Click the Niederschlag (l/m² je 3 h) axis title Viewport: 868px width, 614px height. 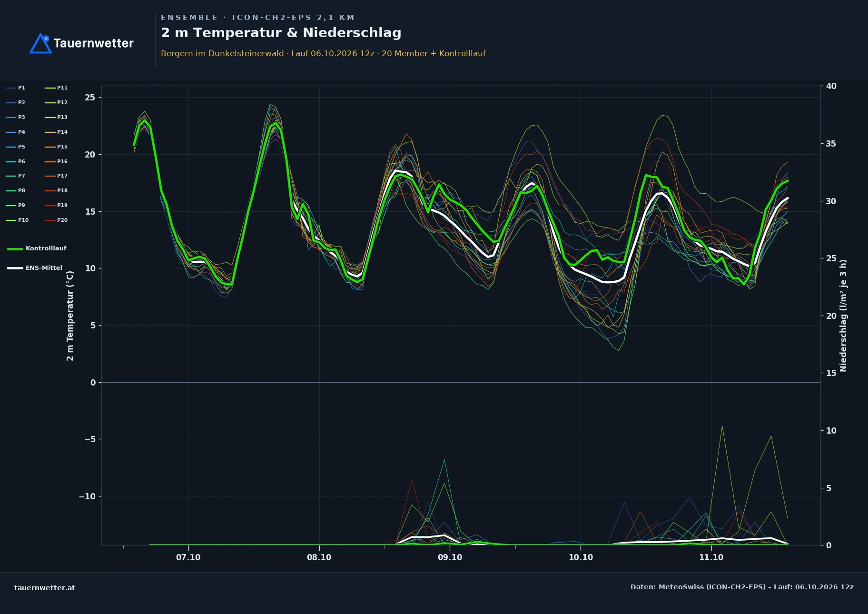pos(843,316)
